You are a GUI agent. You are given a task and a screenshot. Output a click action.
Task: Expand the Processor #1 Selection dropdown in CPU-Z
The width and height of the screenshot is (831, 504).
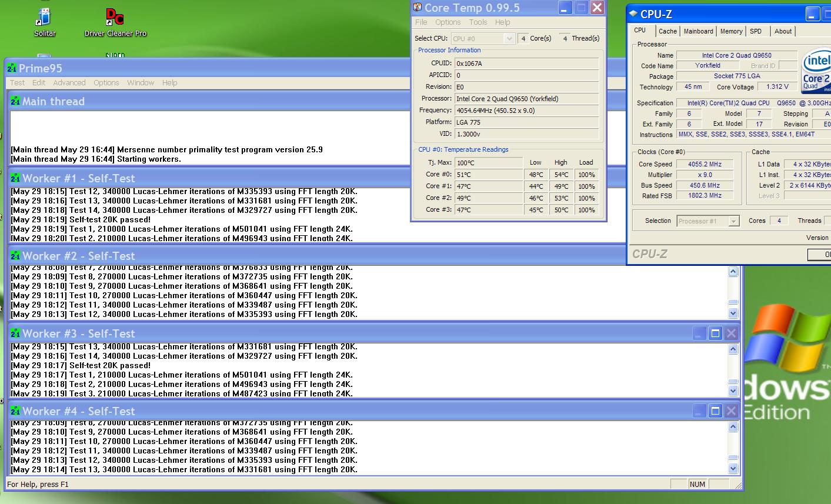[733, 221]
